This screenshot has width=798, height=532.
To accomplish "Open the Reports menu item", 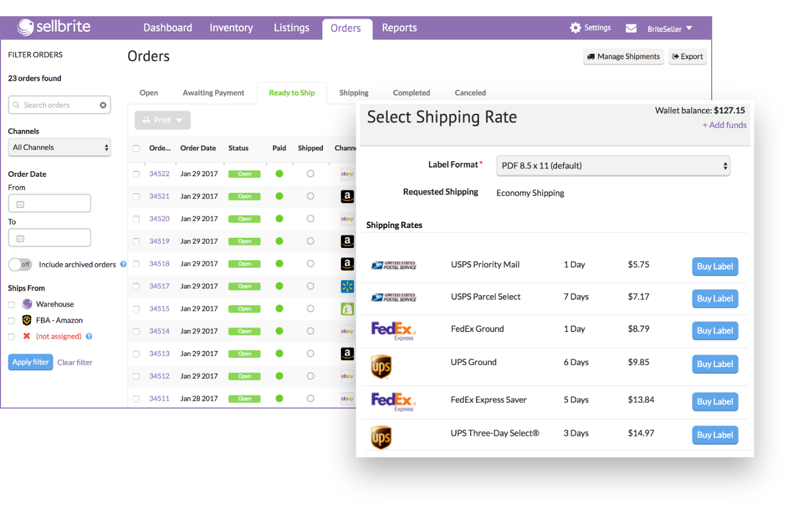I will (x=399, y=27).
